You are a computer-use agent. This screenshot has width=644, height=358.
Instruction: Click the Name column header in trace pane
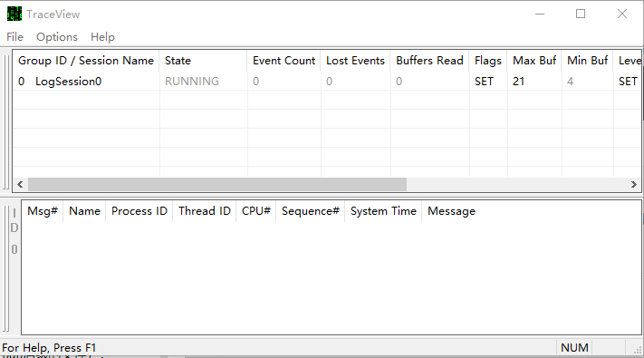click(84, 211)
